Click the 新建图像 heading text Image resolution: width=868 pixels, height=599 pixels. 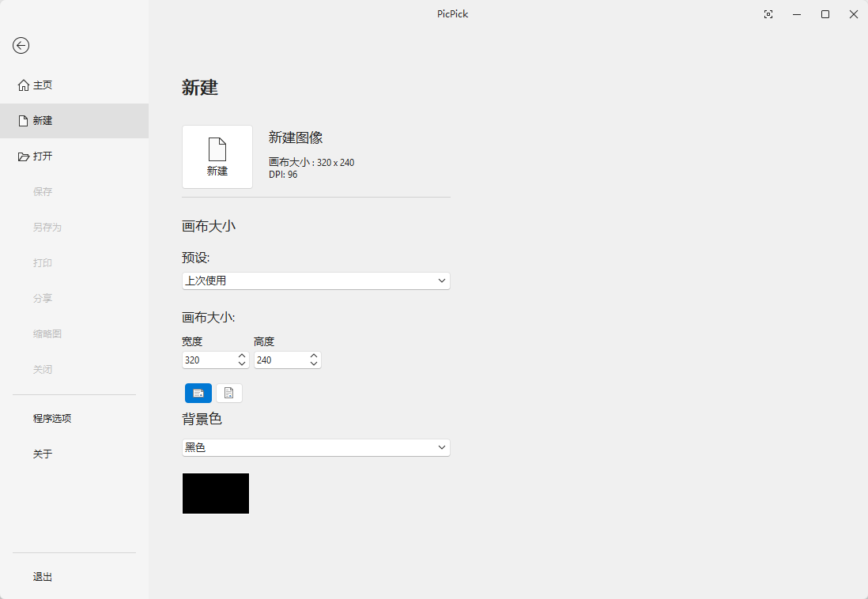296,138
